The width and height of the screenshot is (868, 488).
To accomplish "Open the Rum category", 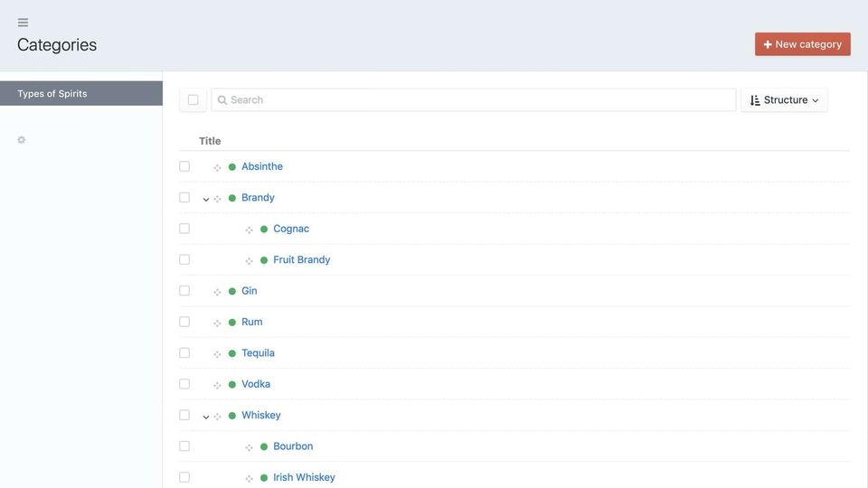I will pos(252,322).
